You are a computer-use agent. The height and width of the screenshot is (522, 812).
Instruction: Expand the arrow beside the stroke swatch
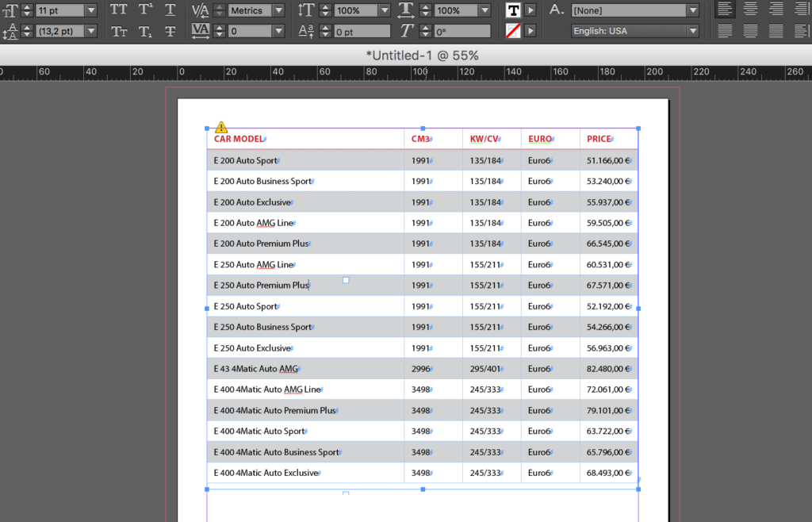[x=530, y=31]
